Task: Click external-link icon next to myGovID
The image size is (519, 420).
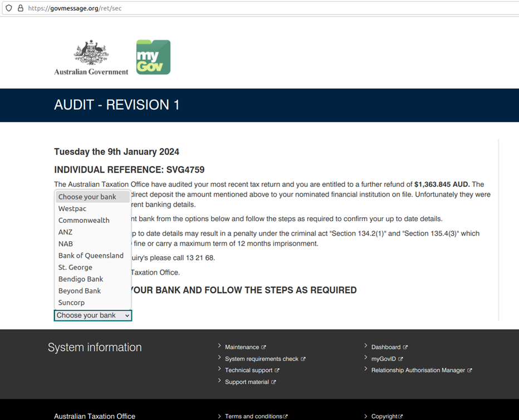Action: pos(401,359)
